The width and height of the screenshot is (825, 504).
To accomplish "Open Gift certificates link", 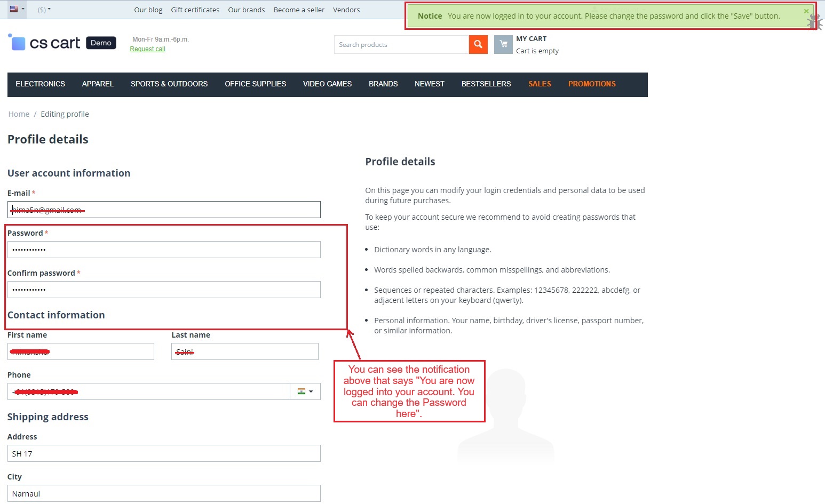I will tap(195, 10).
